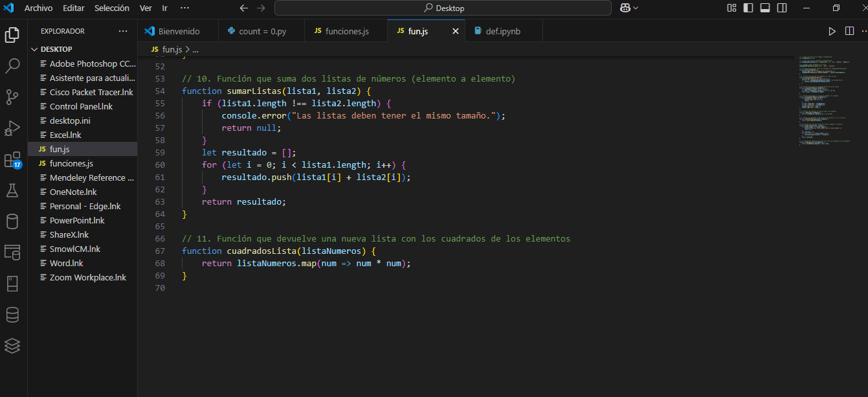This screenshot has height=397, width=868.
Task: Click the VS Code logo in title bar
Action: (9, 8)
